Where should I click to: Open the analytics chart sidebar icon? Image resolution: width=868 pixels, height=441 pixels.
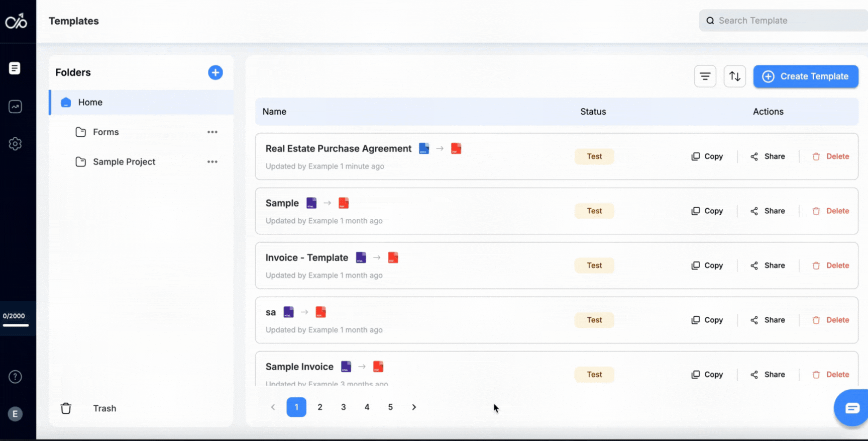point(15,107)
